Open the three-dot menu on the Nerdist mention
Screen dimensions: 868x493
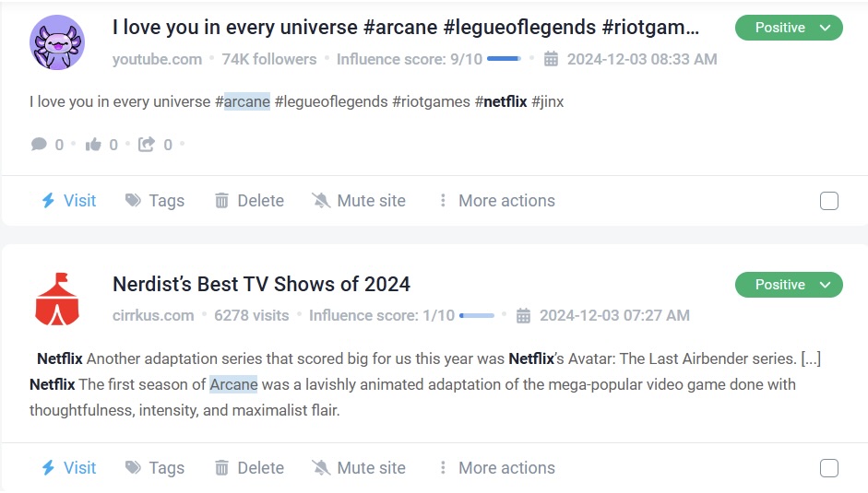click(443, 467)
